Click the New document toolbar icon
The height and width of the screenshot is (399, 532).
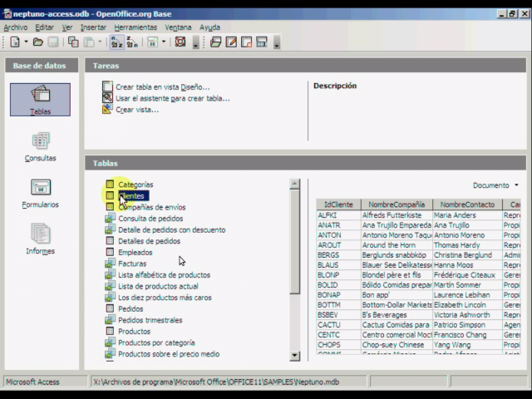[15, 42]
